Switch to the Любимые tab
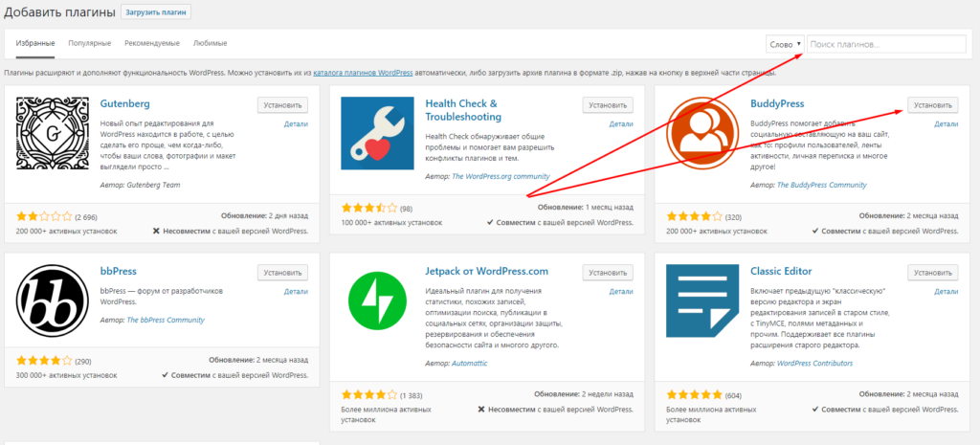 (x=210, y=43)
